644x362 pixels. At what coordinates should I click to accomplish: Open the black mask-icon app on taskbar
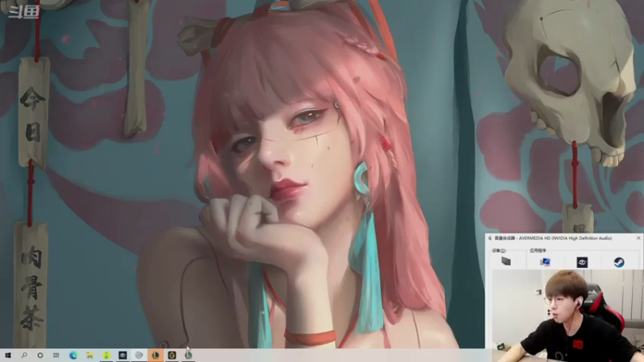pyautogui.click(x=123, y=355)
